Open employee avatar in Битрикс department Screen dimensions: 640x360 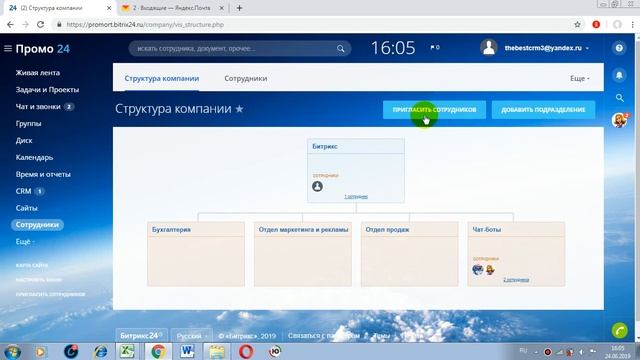point(317,187)
